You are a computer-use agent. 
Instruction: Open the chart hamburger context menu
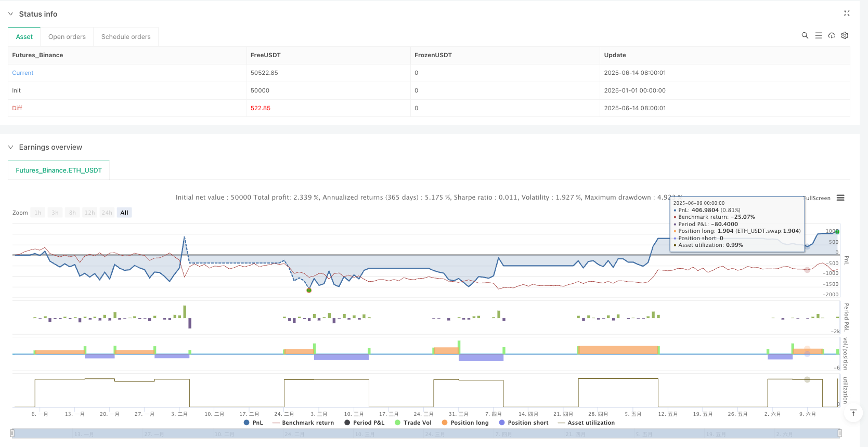click(840, 198)
